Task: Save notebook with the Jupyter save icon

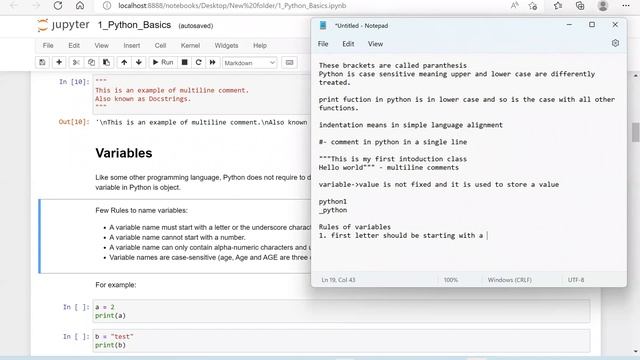Action: coord(42,62)
